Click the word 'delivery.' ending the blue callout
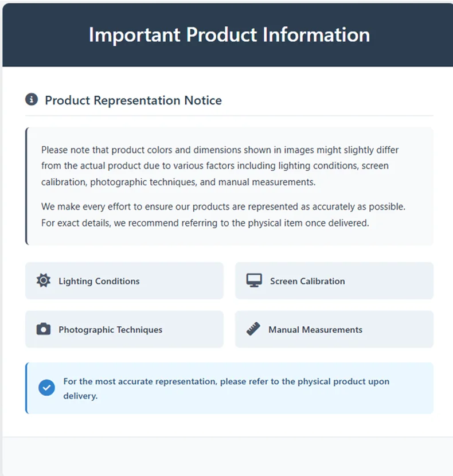Image resolution: width=453 pixels, height=476 pixels. click(x=80, y=396)
